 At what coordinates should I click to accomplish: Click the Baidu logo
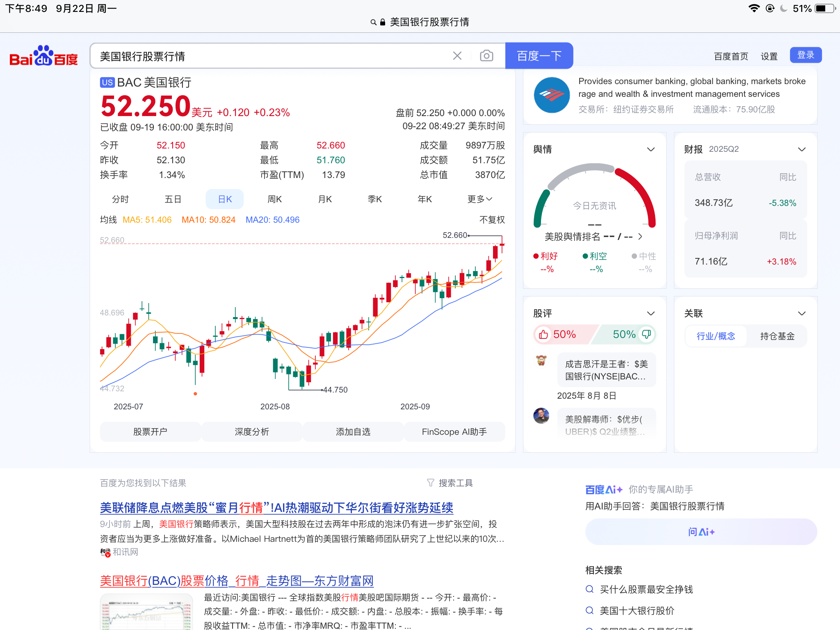click(43, 56)
